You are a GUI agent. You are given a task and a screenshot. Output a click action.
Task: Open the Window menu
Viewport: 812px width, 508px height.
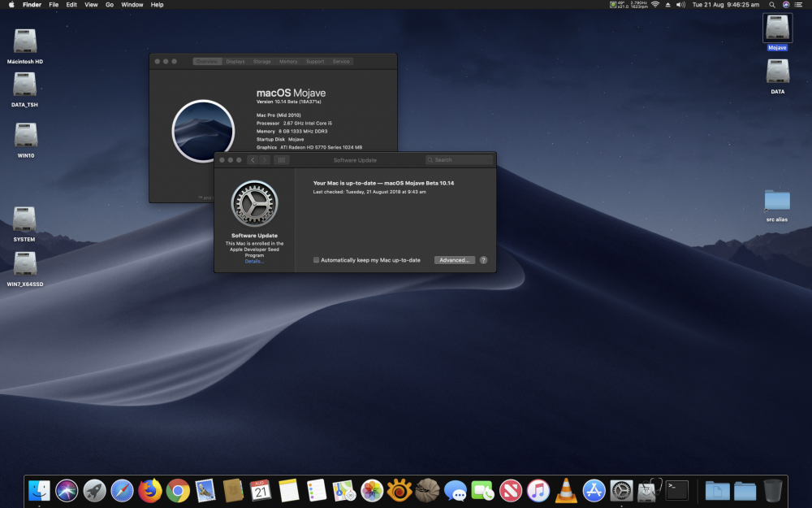tap(132, 5)
